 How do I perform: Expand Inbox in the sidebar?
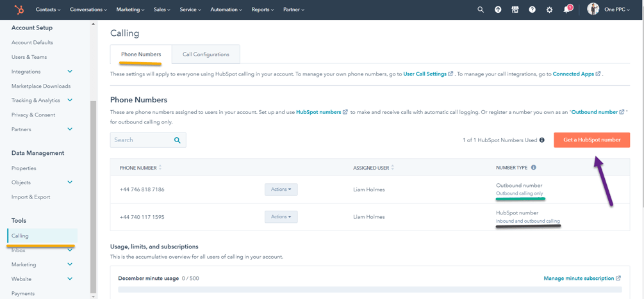pyautogui.click(x=70, y=250)
